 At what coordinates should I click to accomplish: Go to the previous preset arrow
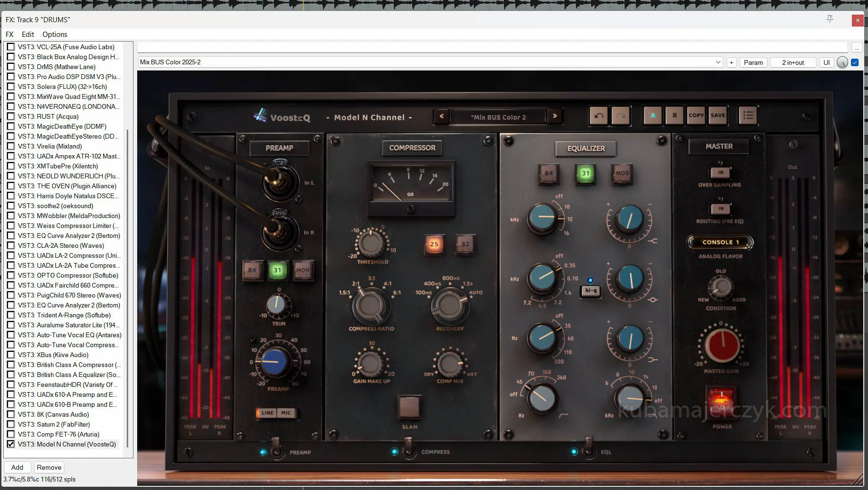[441, 116]
